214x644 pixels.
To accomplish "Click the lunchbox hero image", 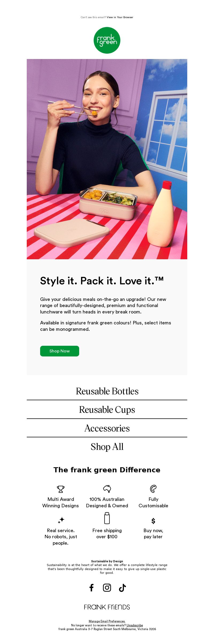I will click(x=107, y=159).
